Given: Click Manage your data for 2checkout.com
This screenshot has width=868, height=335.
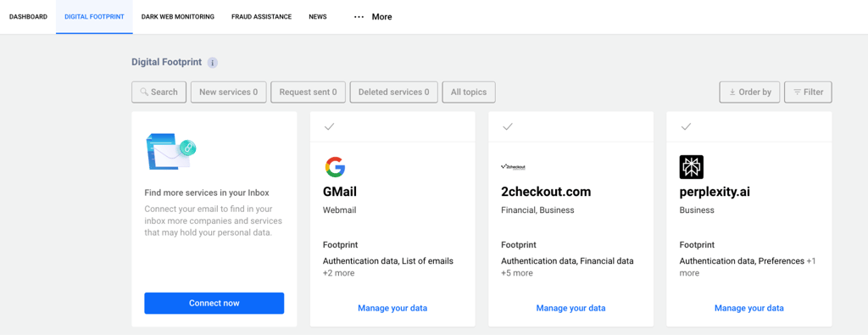Looking at the screenshot, I should click(x=570, y=308).
